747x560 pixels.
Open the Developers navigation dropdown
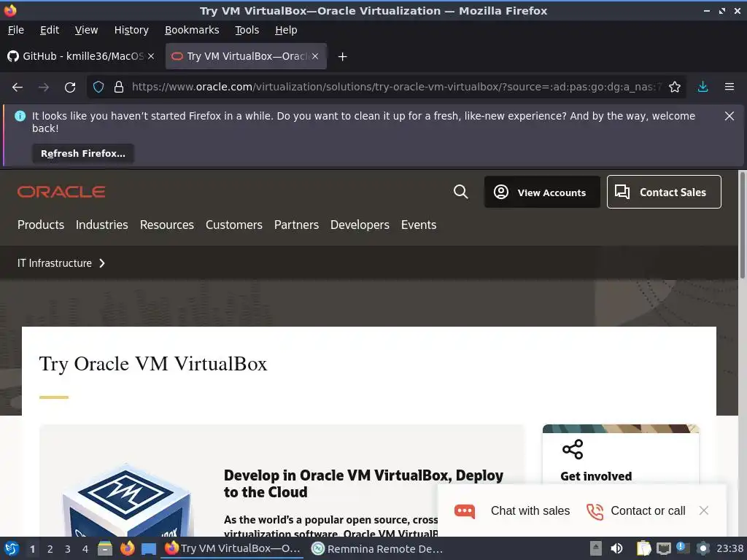pos(360,225)
